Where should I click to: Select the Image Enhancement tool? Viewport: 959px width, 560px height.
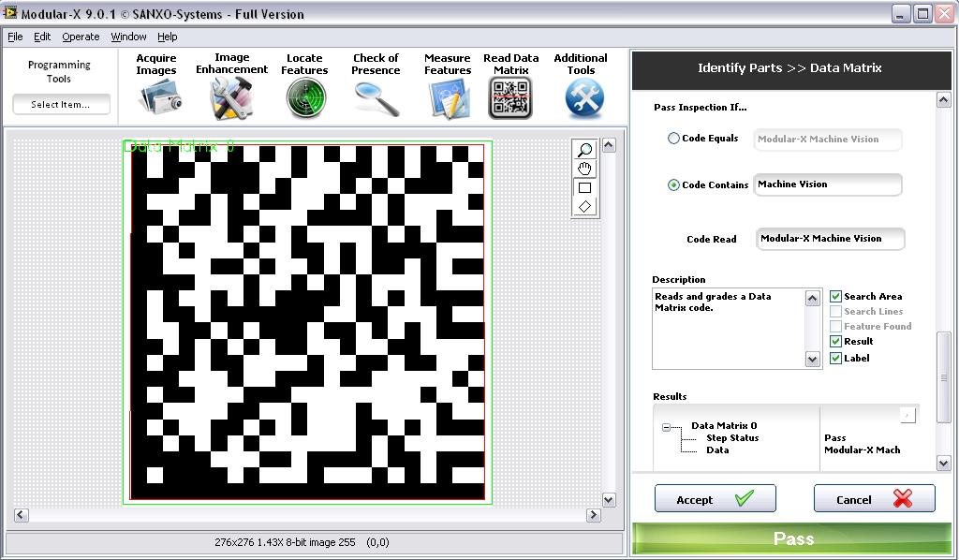point(231,96)
